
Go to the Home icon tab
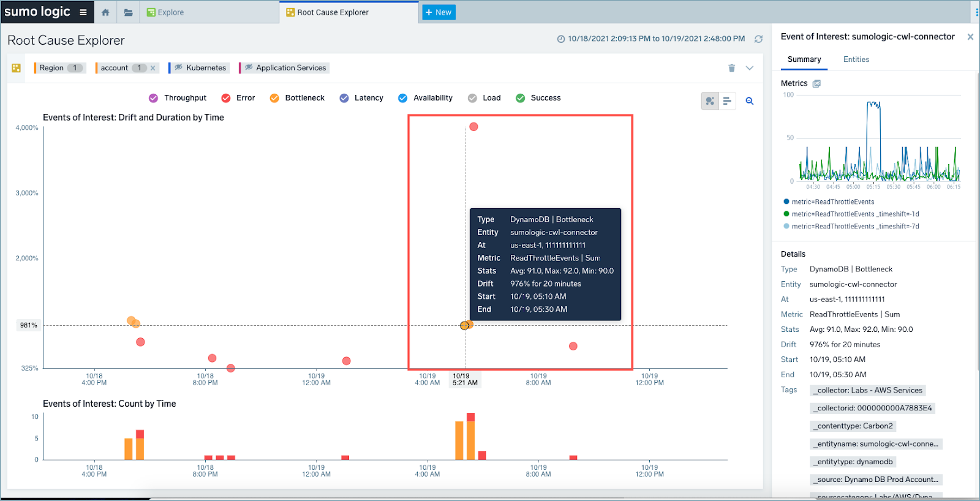tap(105, 12)
